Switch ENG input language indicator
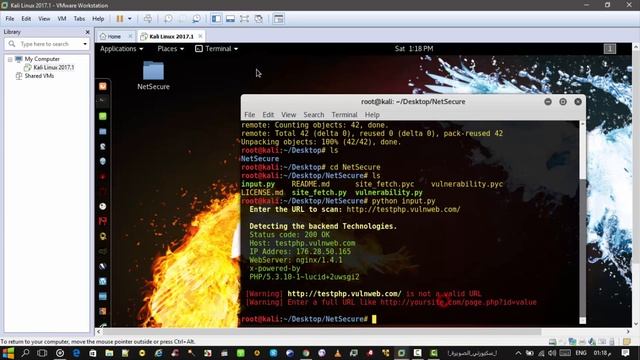This screenshot has width=640, height=360. [581, 353]
